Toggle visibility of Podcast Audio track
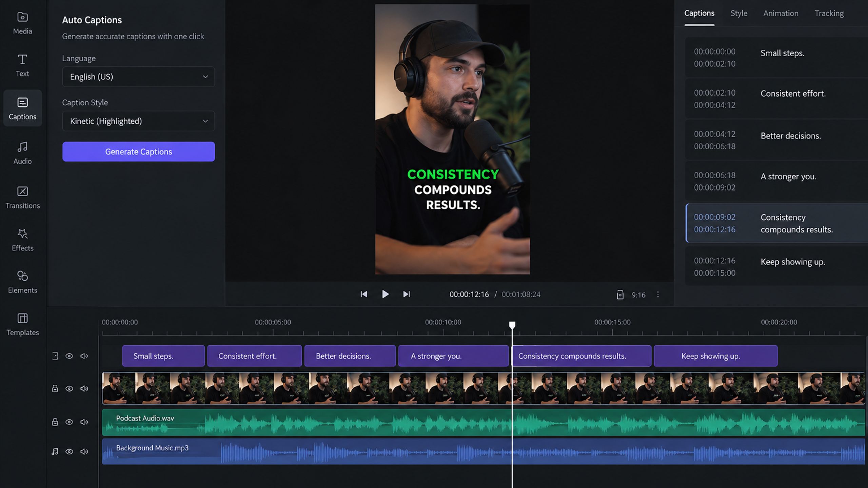 coord(69,422)
